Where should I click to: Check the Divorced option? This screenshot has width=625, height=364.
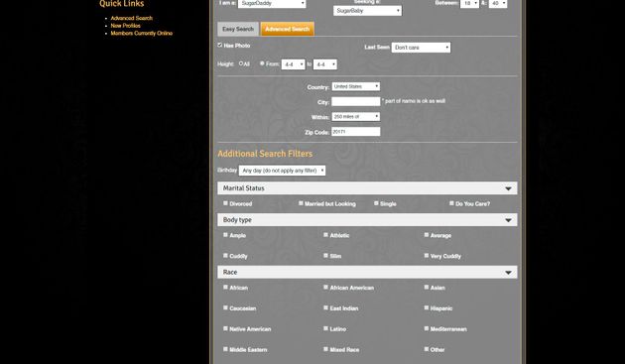click(225, 203)
